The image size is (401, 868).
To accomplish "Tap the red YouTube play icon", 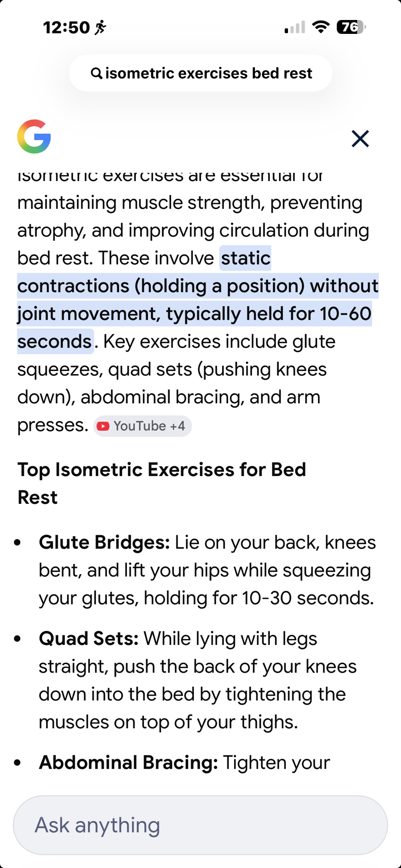I will point(103,426).
